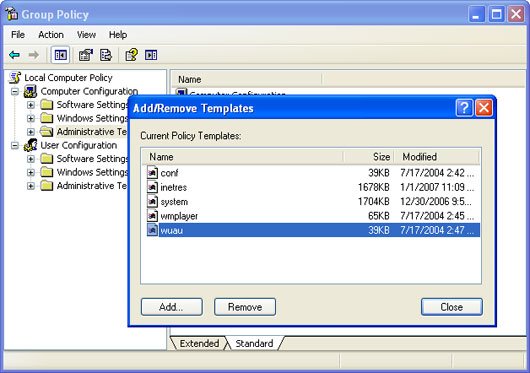
Task: Click the 1/1/2007 11:09 modified date
Action: (437, 187)
